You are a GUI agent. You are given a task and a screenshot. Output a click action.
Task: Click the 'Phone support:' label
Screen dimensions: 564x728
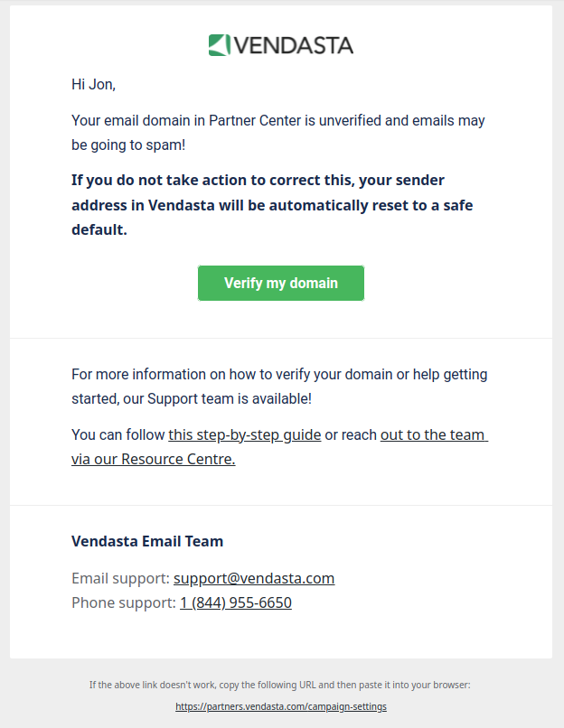coord(124,603)
